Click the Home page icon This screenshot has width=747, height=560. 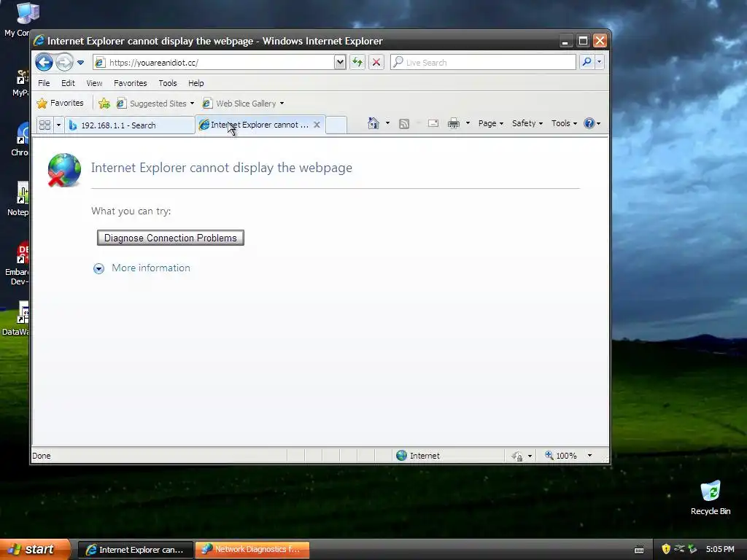click(x=373, y=123)
